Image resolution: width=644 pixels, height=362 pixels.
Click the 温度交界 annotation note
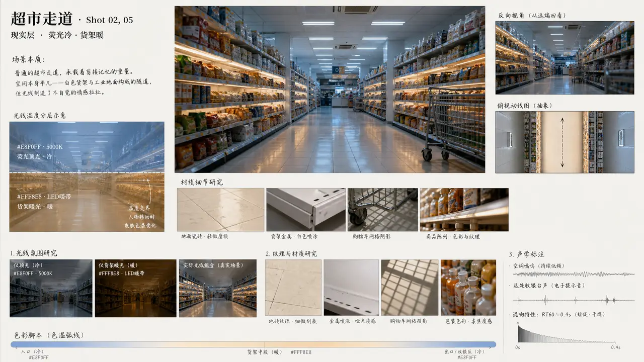point(139,208)
